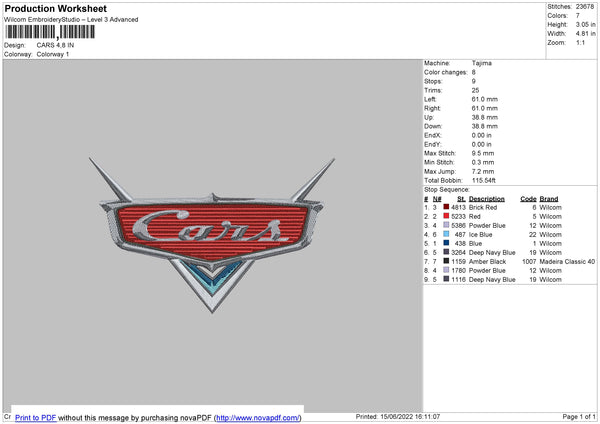600x424 pixels.
Task: Click the Deep Navy Blue swatch with 1116 stitches
Action: 446,279
